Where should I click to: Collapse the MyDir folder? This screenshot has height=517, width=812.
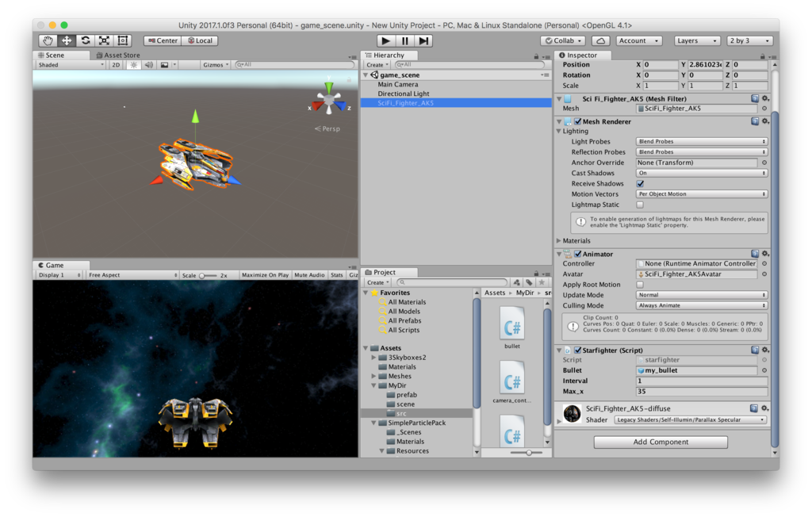pyautogui.click(x=373, y=385)
